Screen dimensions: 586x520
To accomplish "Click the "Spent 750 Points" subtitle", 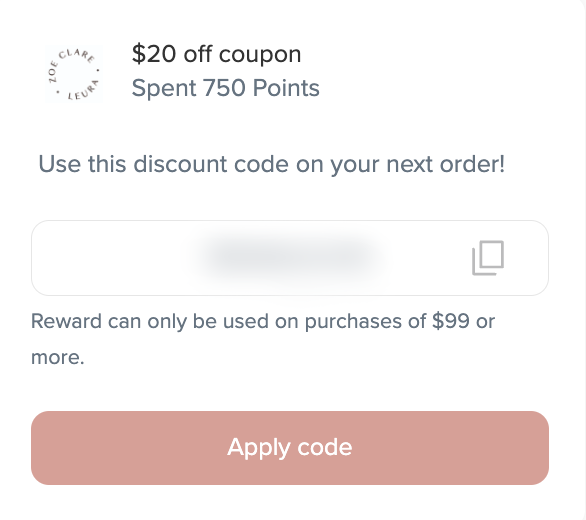I will click(225, 88).
